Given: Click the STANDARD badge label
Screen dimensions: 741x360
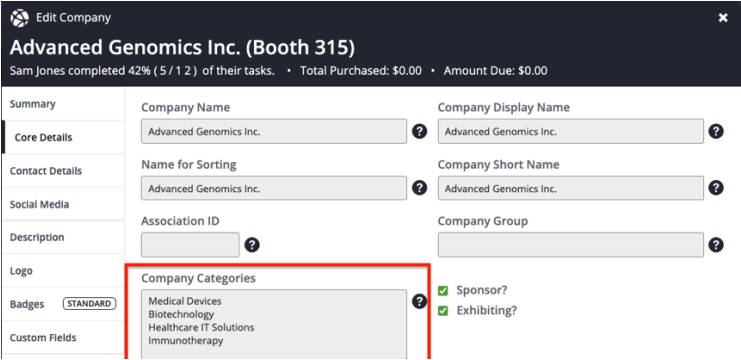Looking at the screenshot, I should (89, 304).
